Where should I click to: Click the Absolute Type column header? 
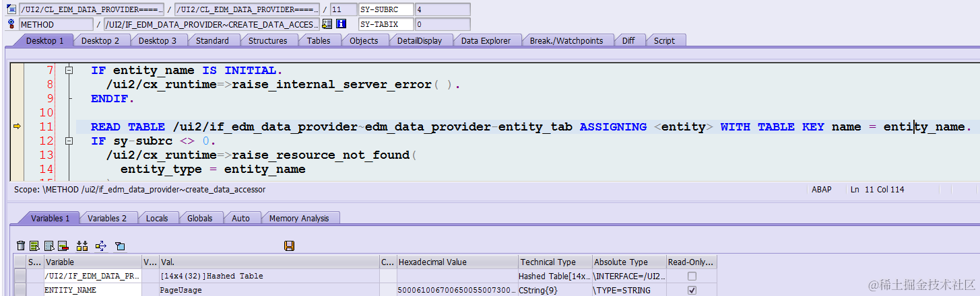point(628,262)
